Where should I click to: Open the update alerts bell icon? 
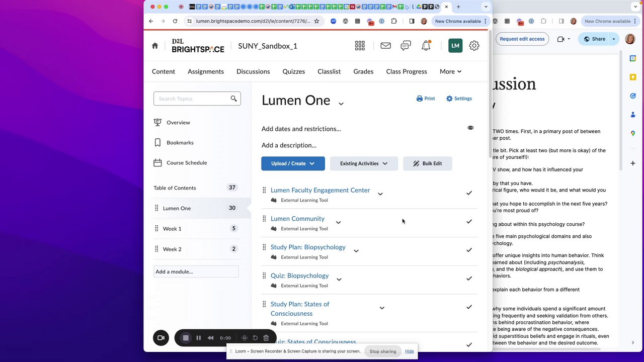(426, 45)
